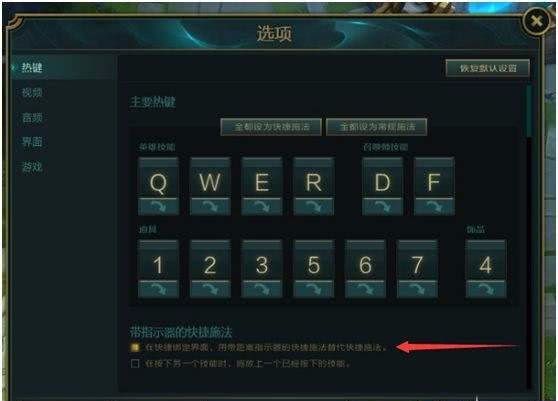
Task: Toggle quick cast arrow under trinket slot 4
Action: [x=486, y=289]
